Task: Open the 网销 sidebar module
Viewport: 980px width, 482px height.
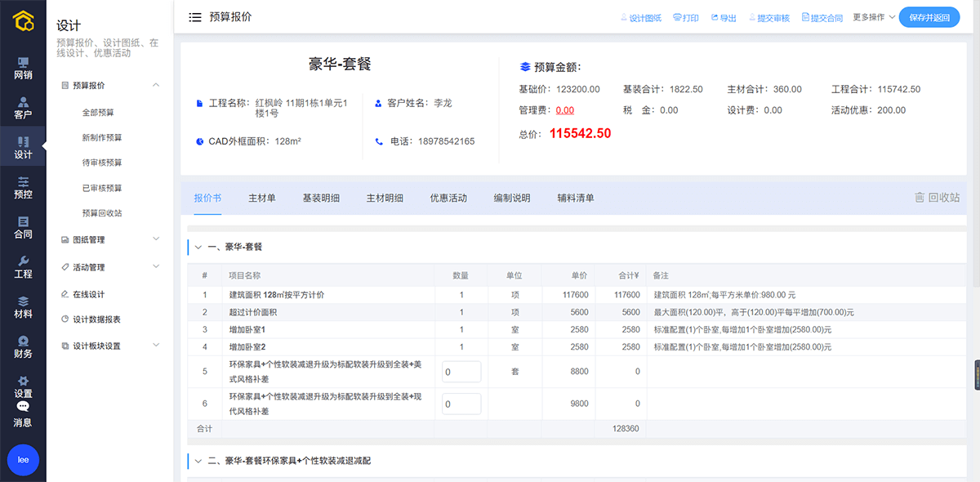Action: pos(23,69)
